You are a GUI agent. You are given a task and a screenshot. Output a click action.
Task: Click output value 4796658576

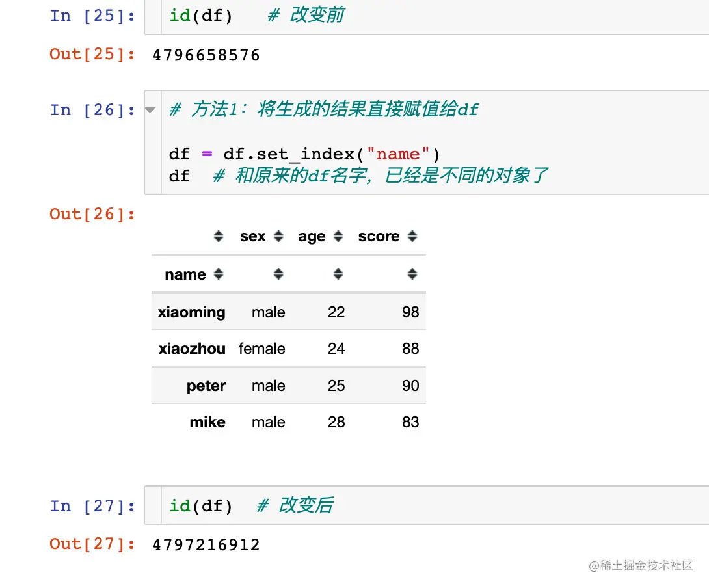tap(206, 55)
